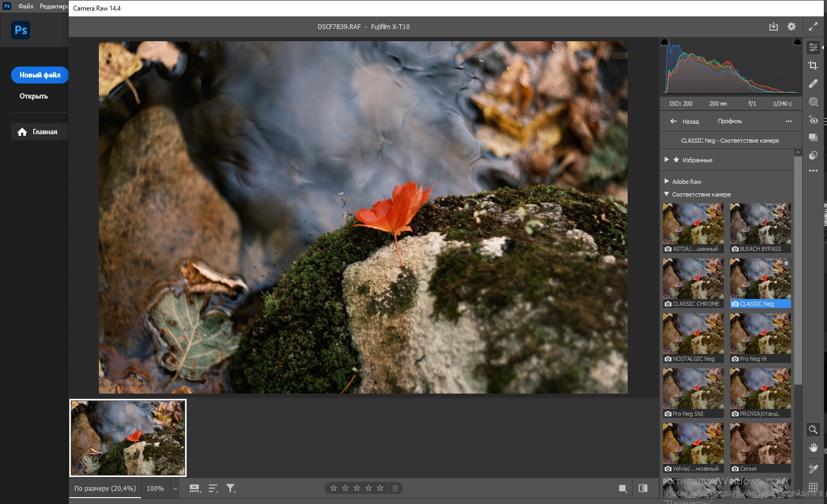Viewport: 827px width, 504px height.
Task: Toggle shadow clipping warning in histogram
Action: coord(665,42)
